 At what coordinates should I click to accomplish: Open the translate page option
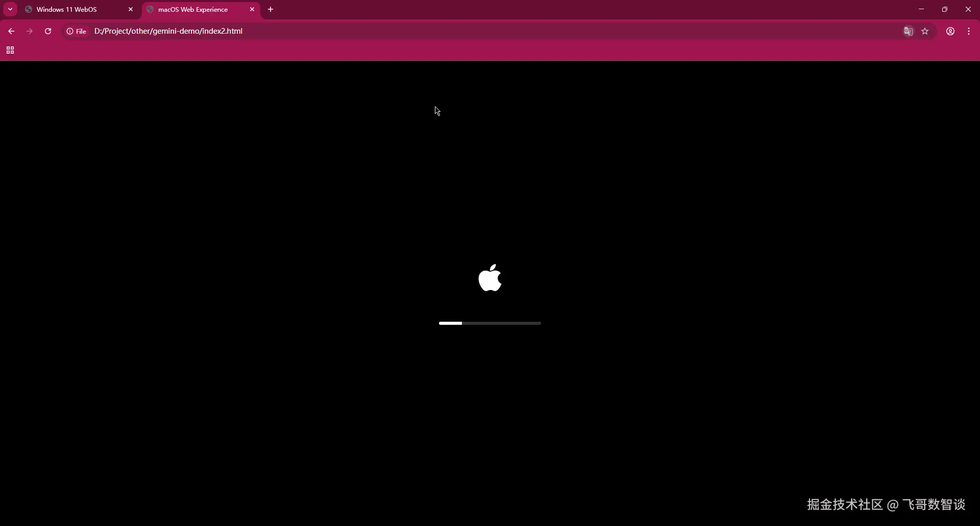[x=909, y=31]
